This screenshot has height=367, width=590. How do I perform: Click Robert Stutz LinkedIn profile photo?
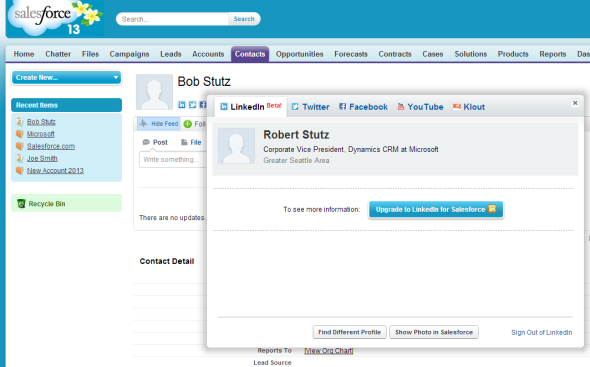pos(236,146)
